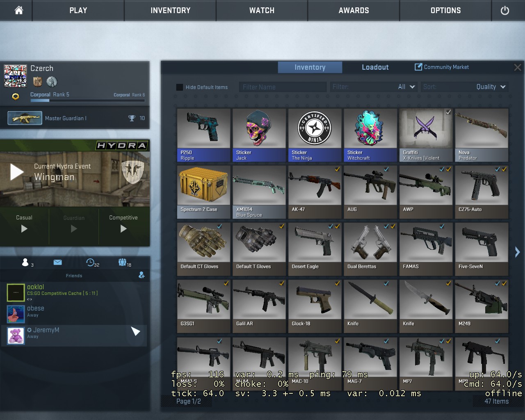Select the XM1014 Blue Spruce
This screenshot has width=525, height=420.
(259, 192)
